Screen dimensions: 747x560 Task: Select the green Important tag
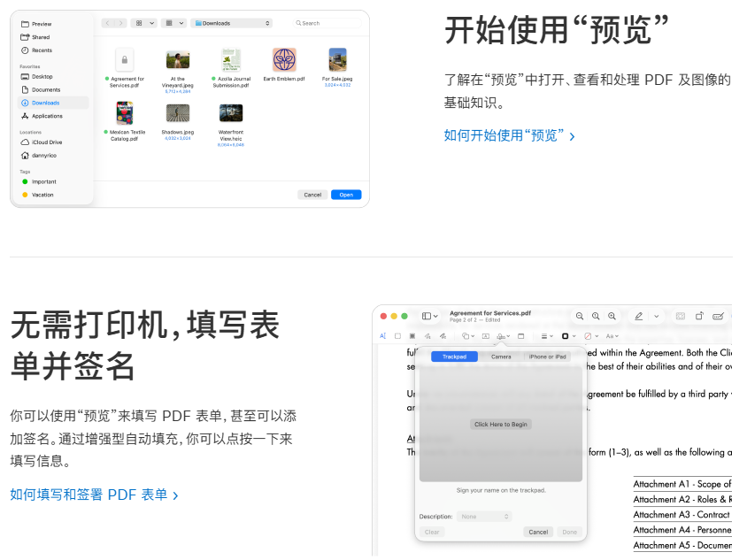point(43,181)
